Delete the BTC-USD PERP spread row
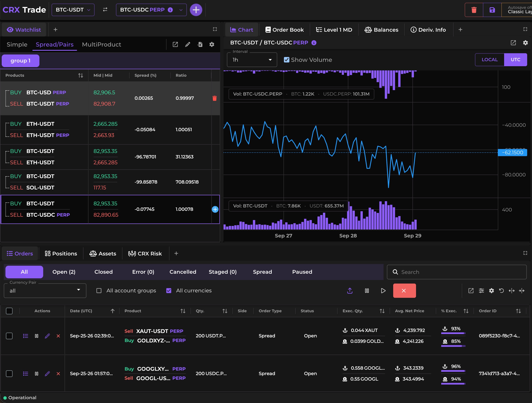The height and width of the screenshot is (403, 532). tap(215, 98)
